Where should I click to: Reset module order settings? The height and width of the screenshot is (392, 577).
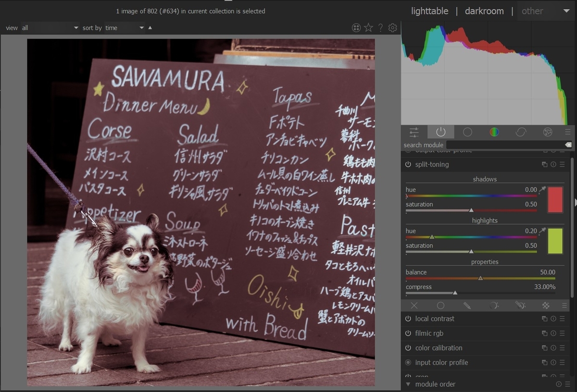coord(559,384)
